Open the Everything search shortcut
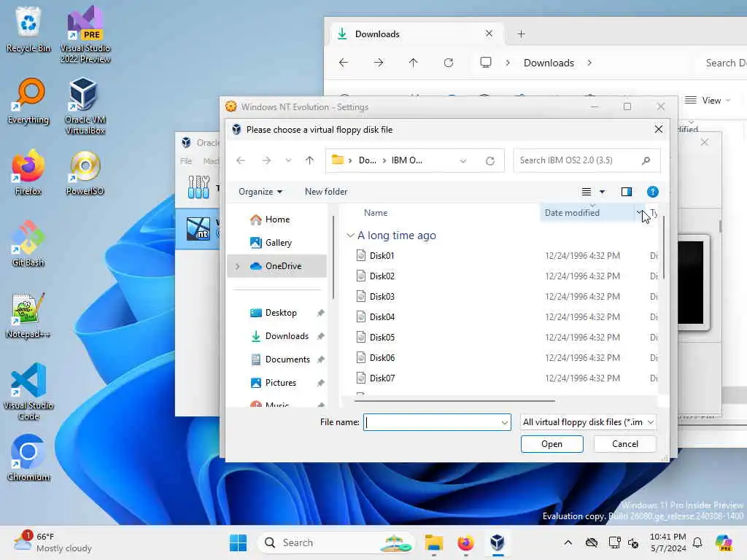This screenshot has height=560, width=747. coord(28,101)
